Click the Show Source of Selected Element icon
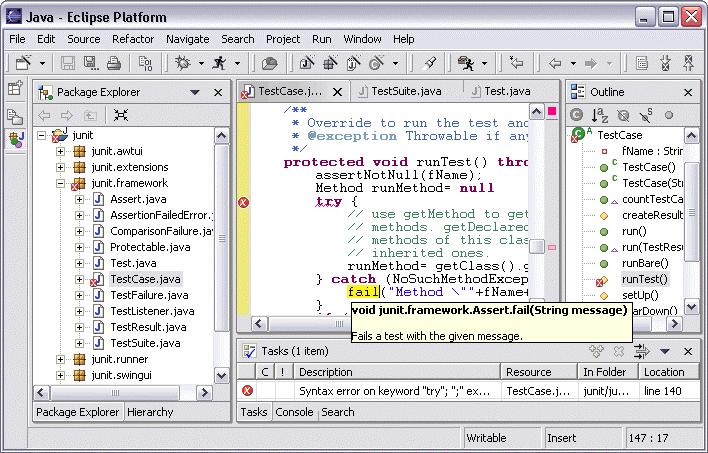708x453 pixels. pyautogui.click(x=642, y=63)
